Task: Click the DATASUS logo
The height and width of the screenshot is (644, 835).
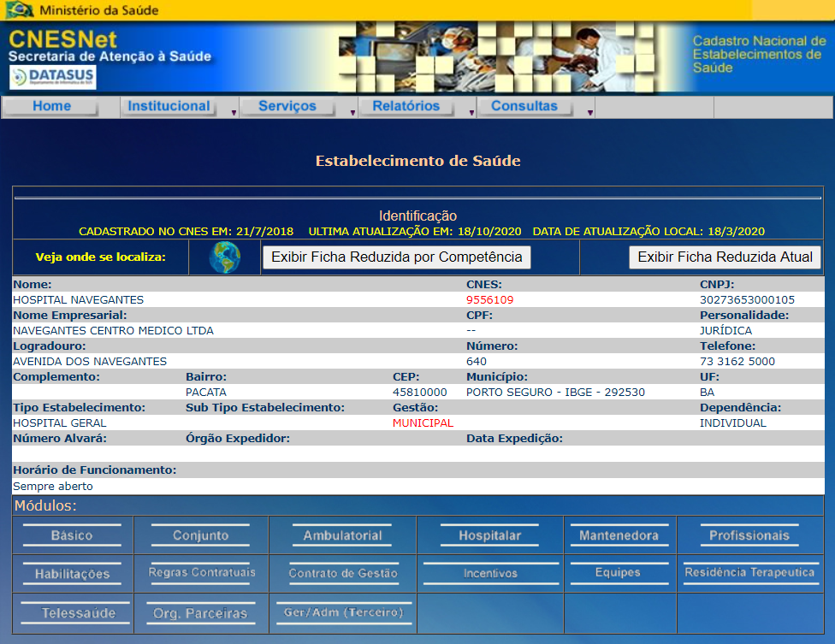Action: 53,77
